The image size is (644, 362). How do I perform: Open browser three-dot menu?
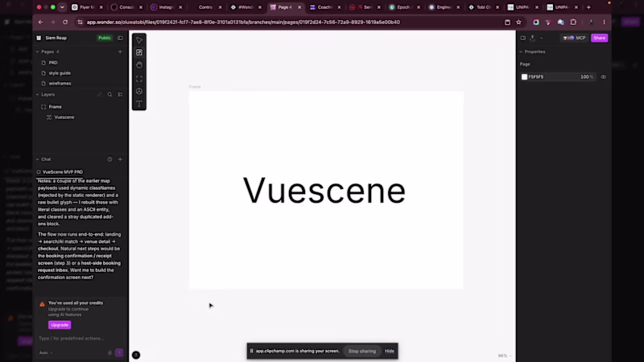[x=605, y=23]
